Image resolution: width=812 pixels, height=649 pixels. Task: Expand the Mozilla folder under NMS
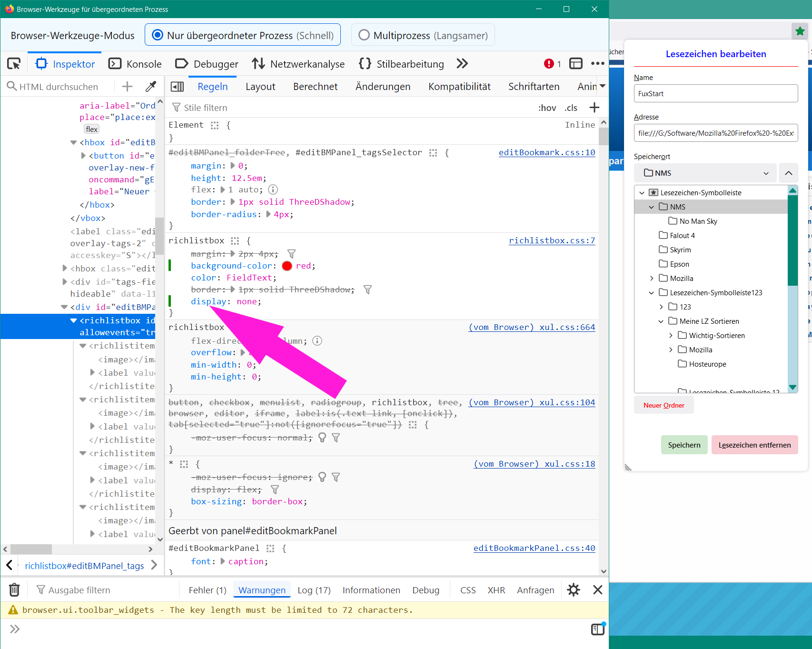tap(652, 279)
